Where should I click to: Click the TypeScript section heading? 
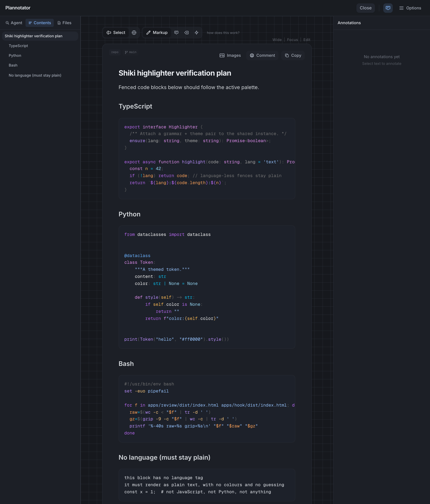click(x=135, y=106)
